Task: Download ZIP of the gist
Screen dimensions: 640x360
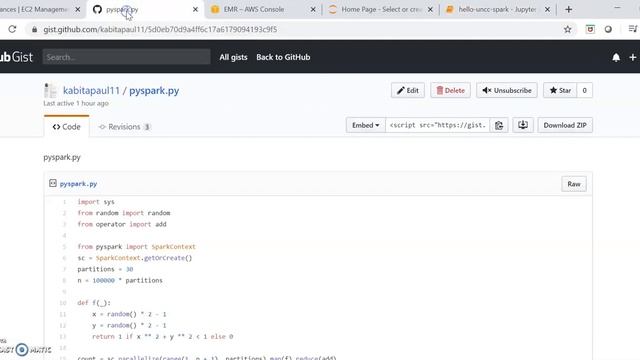Action: (x=565, y=125)
